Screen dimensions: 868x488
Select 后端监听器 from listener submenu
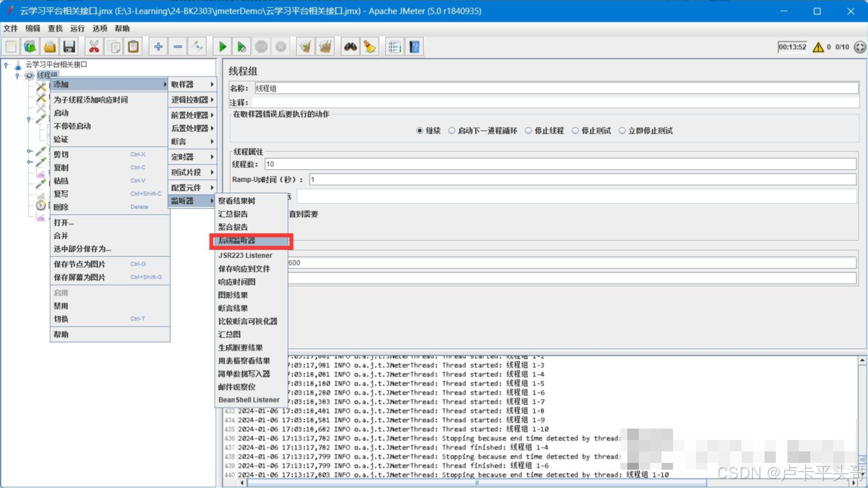click(x=252, y=241)
